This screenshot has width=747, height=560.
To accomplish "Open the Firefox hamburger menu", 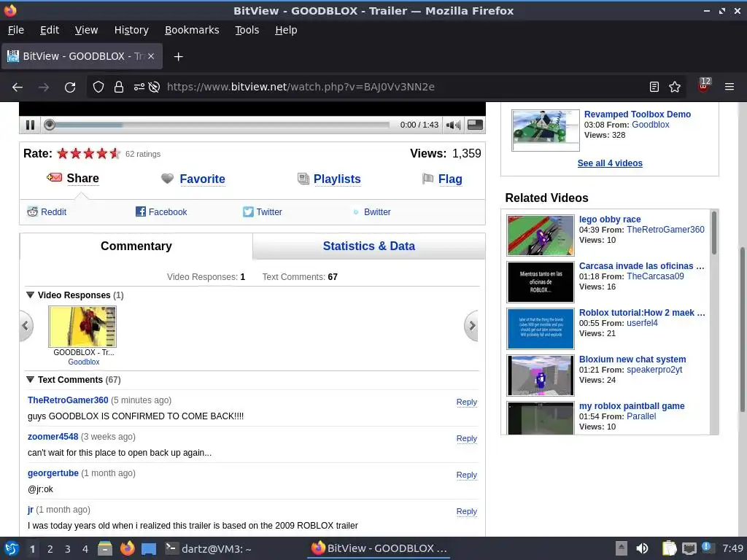I will pos(729,87).
